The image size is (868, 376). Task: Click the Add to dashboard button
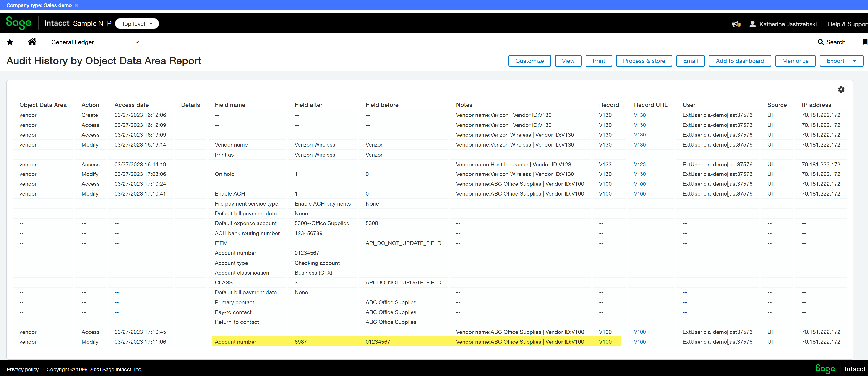(740, 61)
